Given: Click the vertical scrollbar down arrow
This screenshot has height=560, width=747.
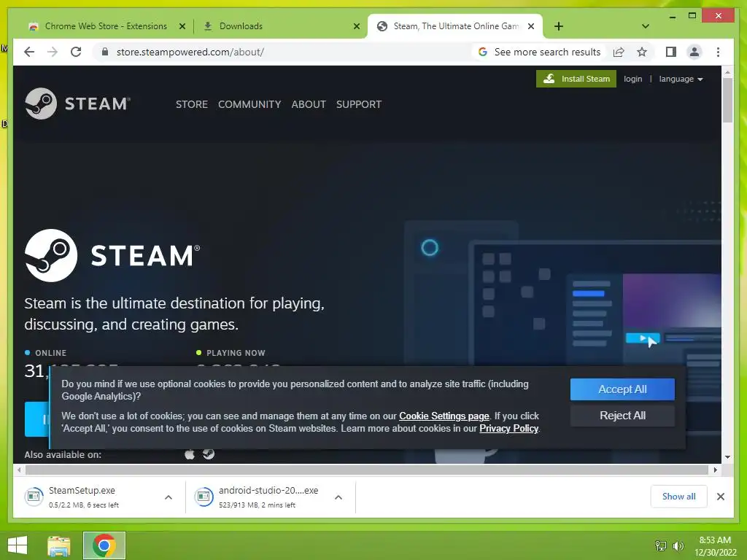Looking at the screenshot, I should point(727,457).
